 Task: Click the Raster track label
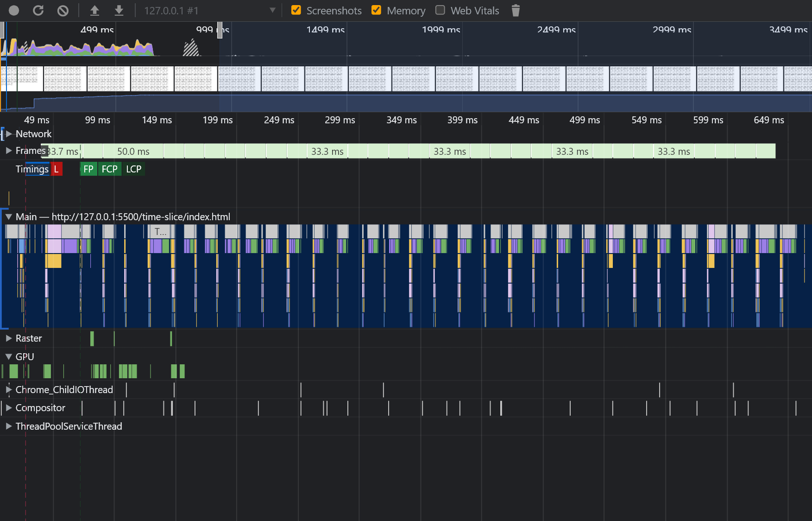click(x=29, y=338)
